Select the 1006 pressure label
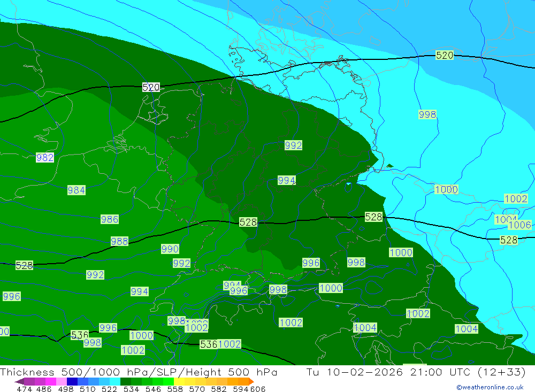 pos(519,225)
